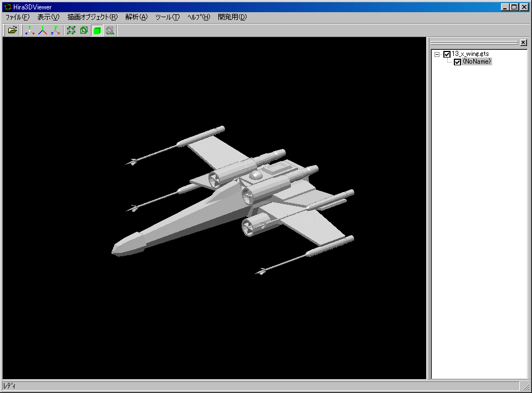The image size is (532, 393).
Task: Open the ファイル(F) menu
Action: point(18,17)
